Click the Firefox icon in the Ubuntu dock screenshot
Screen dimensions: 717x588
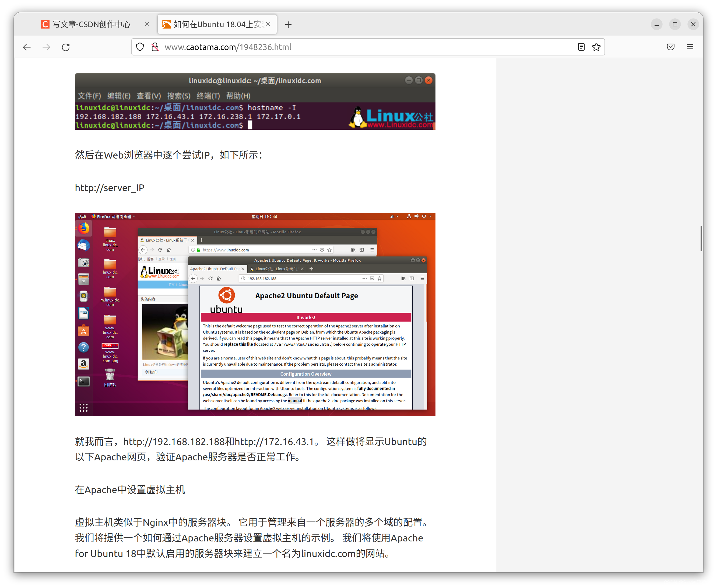point(83,228)
